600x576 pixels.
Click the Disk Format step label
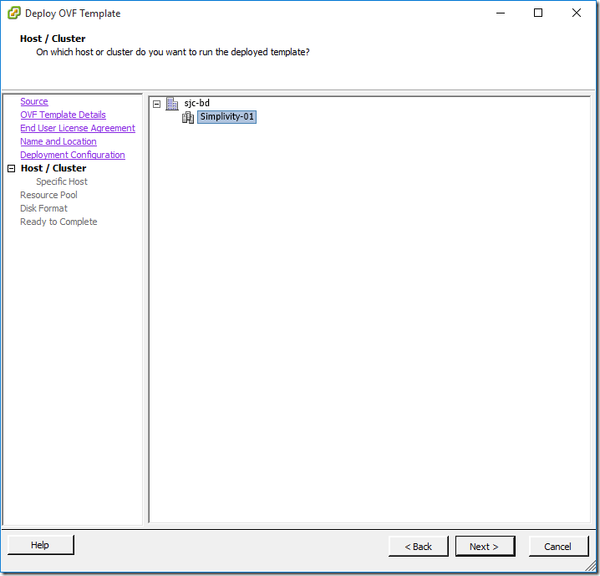(x=44, y=209)
